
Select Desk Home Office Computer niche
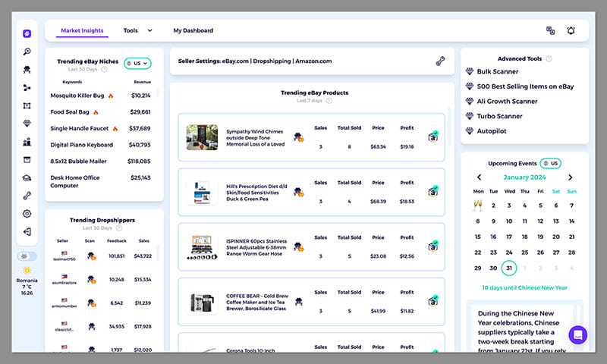[x=75, y=181]
